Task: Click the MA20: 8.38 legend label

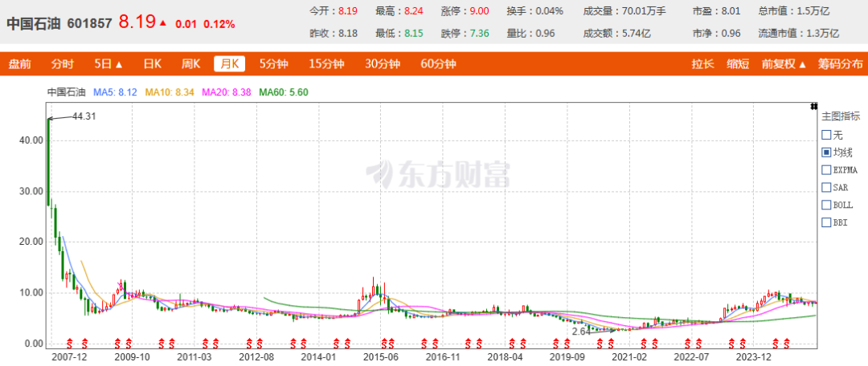Action: tap(227, 92)
